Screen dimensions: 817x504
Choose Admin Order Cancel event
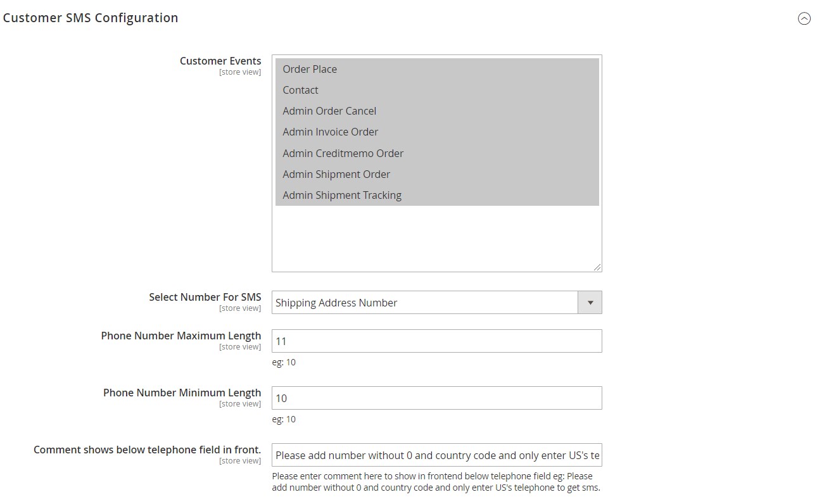pyautogui.click(x=329, y=111)
